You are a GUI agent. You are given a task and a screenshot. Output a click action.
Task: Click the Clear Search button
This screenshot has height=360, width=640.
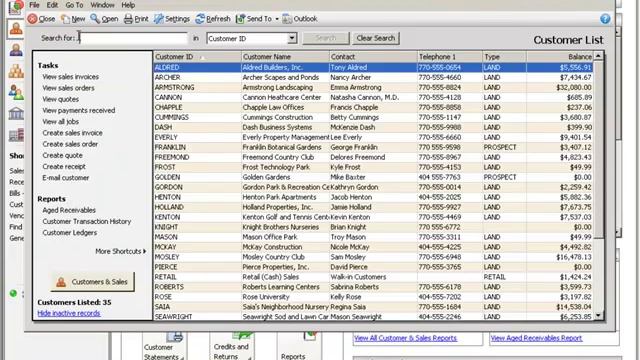pyautogui.click(x=376, y=38)
